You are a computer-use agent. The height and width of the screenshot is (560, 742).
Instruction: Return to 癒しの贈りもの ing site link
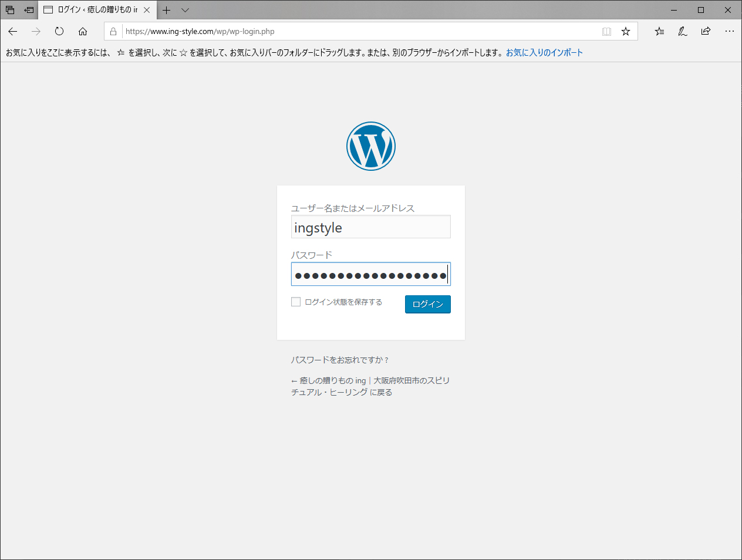pyautogui.click(x=370, y=386)
